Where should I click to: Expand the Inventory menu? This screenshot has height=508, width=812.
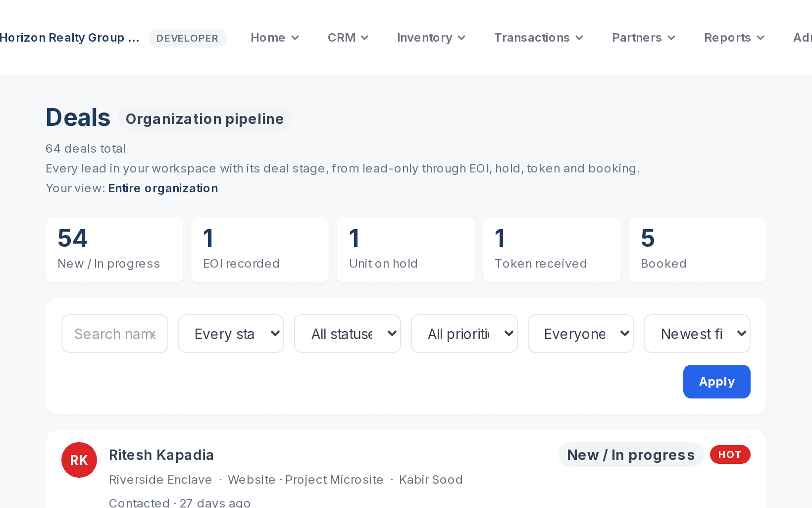click(x=431, y=38)
